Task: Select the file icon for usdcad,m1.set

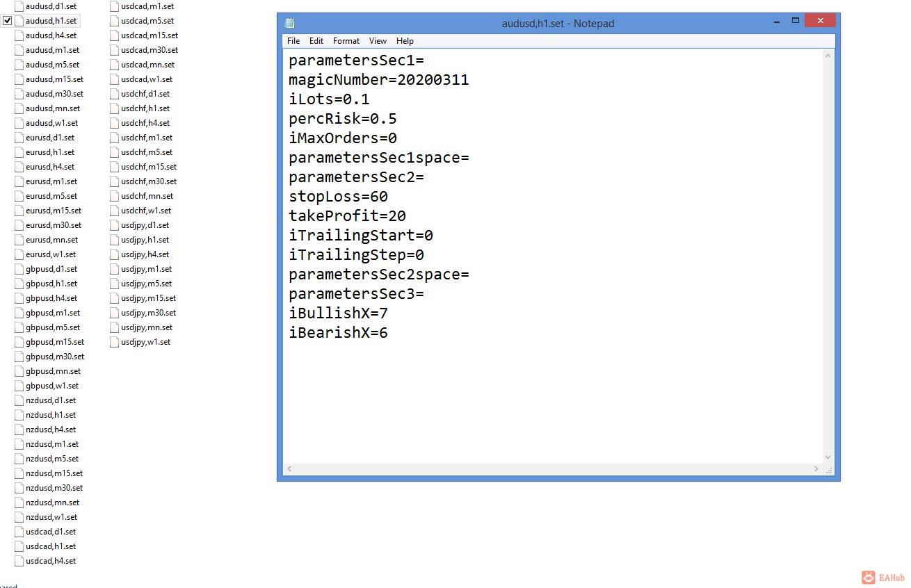Action: point(115,6)
